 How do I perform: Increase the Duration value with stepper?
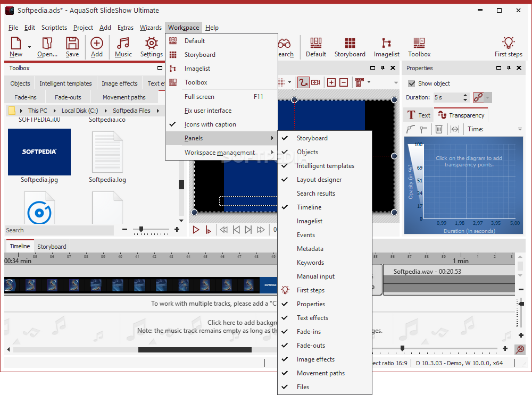coord(465,95)
